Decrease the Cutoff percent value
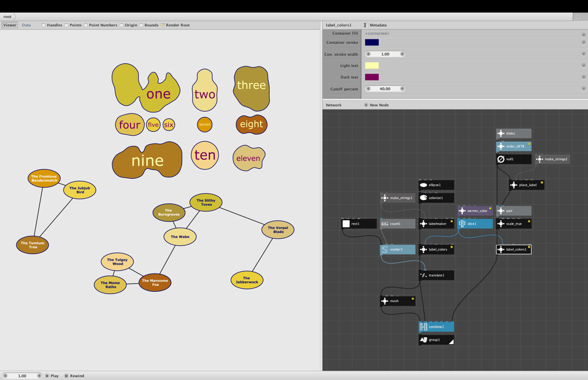The width and height of the screenshot is (588, 380). [x=368, y=89]
